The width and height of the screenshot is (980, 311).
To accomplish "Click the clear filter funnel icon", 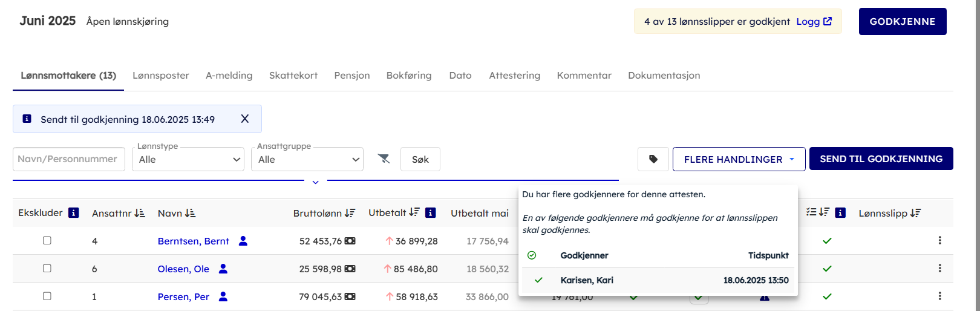I will click(x=384, y=159).
